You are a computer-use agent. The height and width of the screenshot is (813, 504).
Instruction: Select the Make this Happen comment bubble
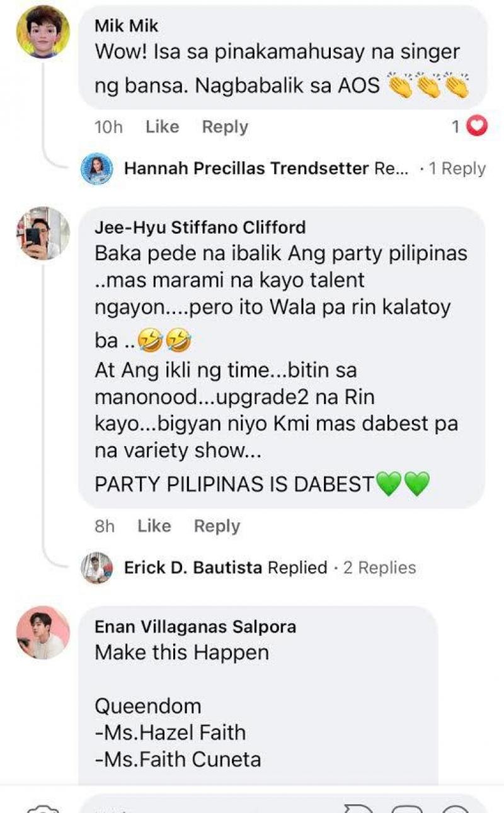tap(258, 695)
